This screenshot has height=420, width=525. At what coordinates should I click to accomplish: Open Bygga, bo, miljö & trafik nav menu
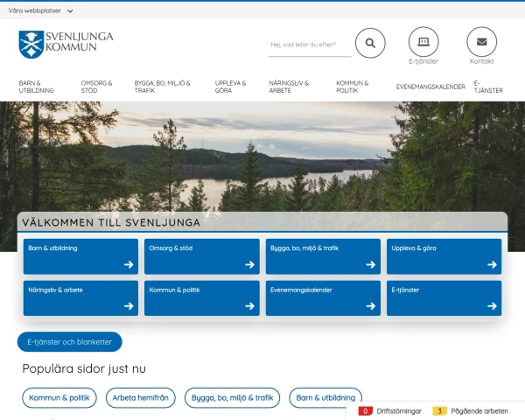(x=162, y=87)
